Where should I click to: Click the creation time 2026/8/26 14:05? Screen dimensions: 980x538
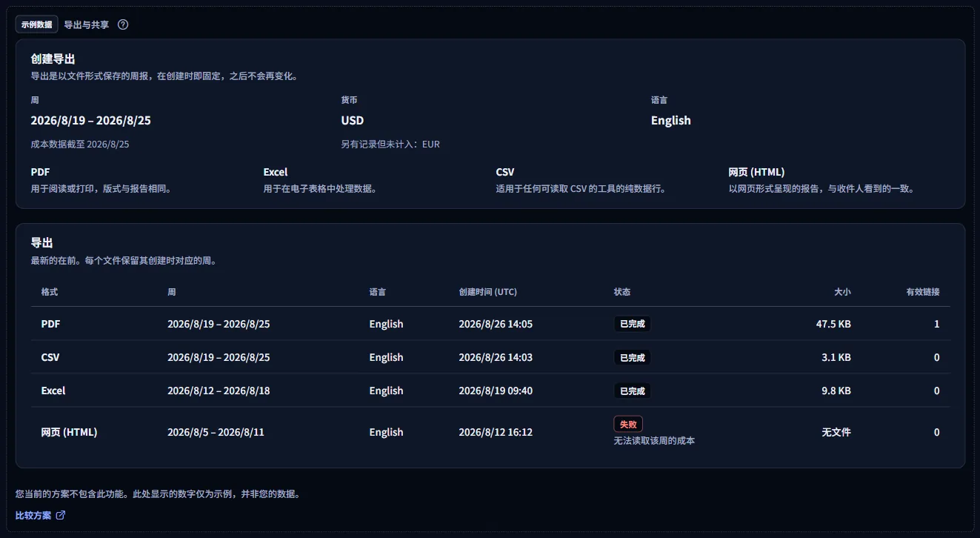pyautogui.click(x=496, y=324)
